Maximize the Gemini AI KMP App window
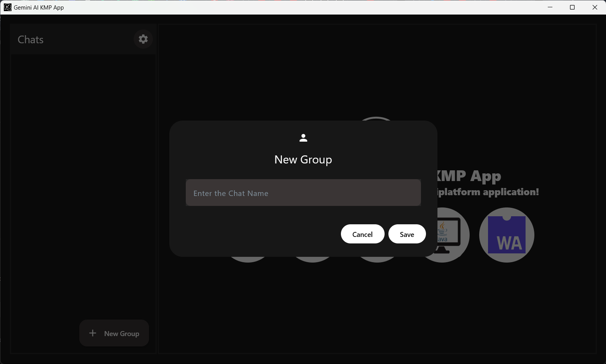 [572, 7]
